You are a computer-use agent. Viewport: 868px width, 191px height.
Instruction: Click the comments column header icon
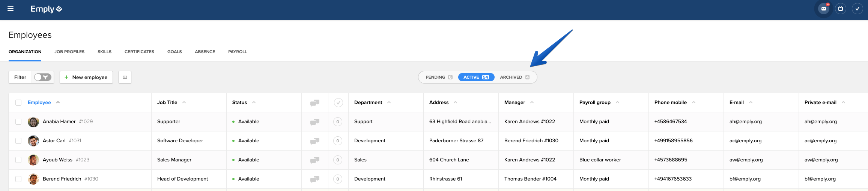coord(314,103)
